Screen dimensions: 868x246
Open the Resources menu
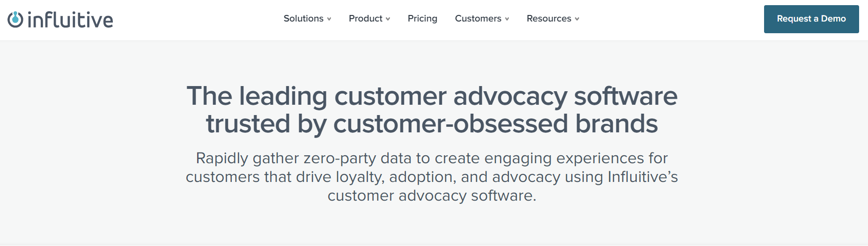point(549,19)
